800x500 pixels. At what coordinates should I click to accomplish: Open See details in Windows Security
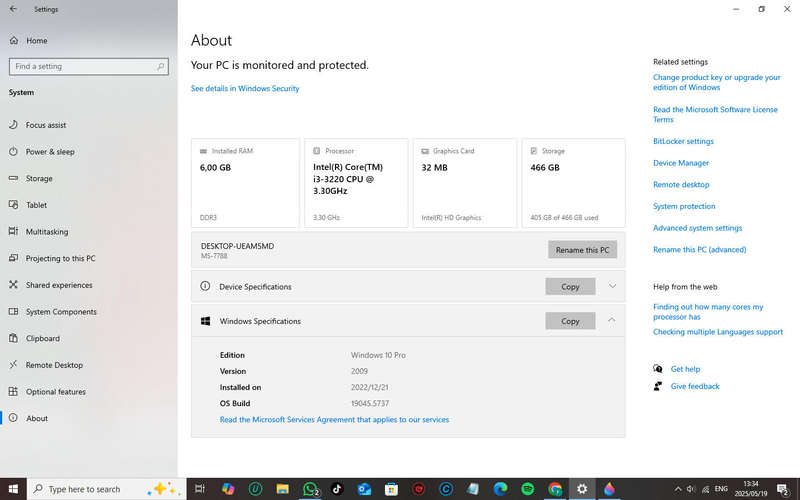point(245,88)
